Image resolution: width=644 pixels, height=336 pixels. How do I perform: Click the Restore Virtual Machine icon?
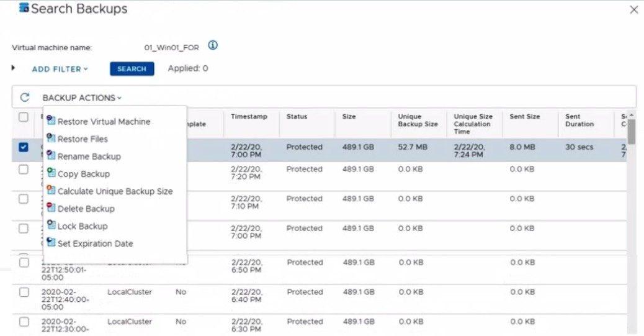click(51, 121)
